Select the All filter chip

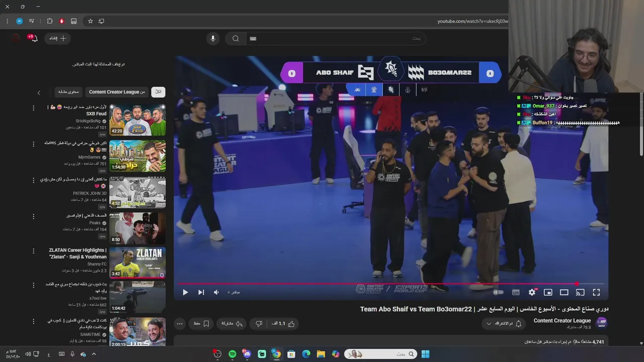coord(158,92)
